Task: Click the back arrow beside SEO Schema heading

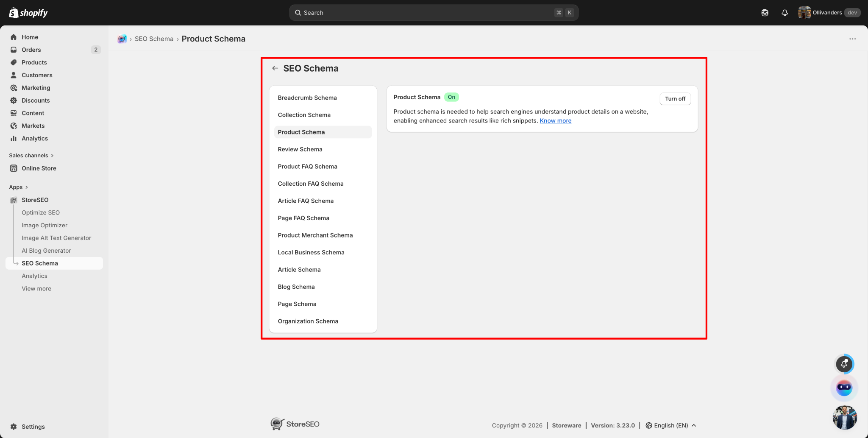Action: coord(275,68)
